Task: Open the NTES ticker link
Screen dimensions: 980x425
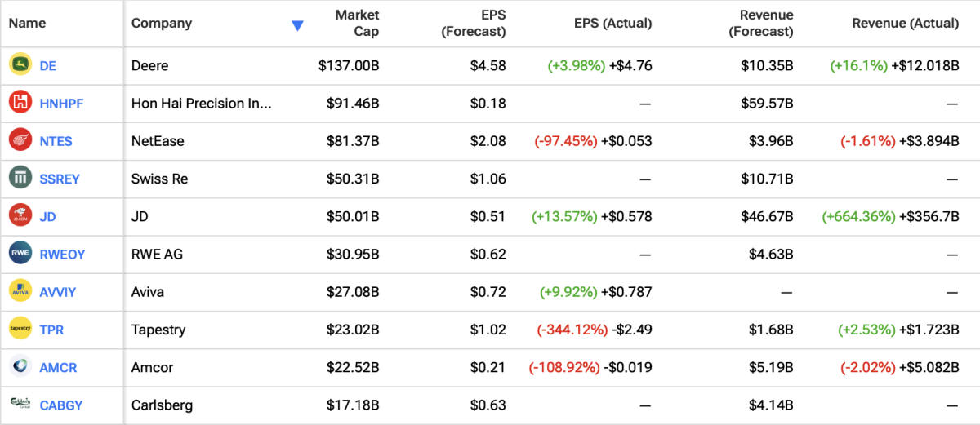Action: coord(56,141)
